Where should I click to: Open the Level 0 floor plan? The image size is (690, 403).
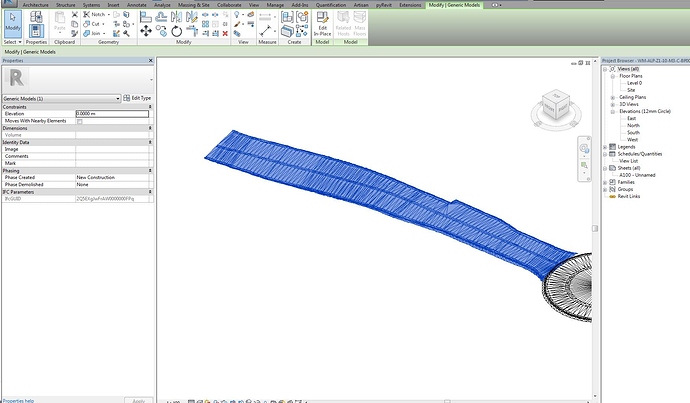634,83
